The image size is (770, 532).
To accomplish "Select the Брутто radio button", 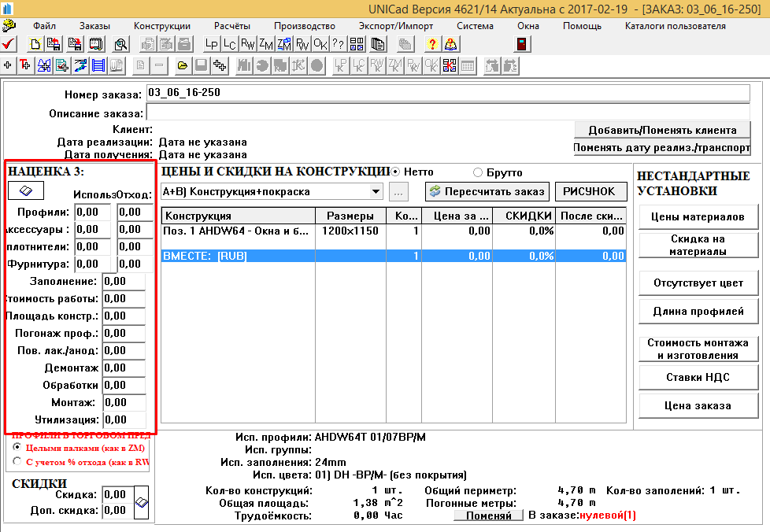I will [x=478, y=172].
